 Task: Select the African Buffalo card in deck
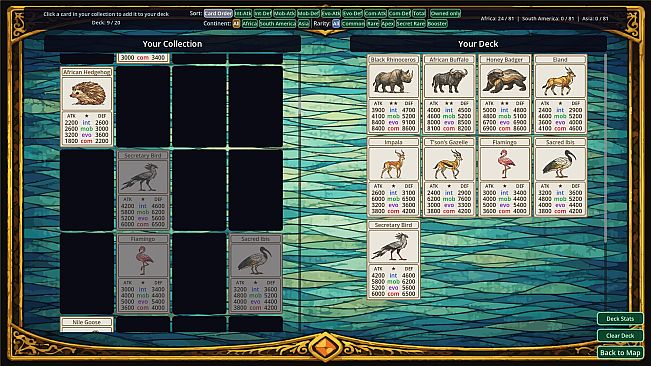click(x=449, y=94)
